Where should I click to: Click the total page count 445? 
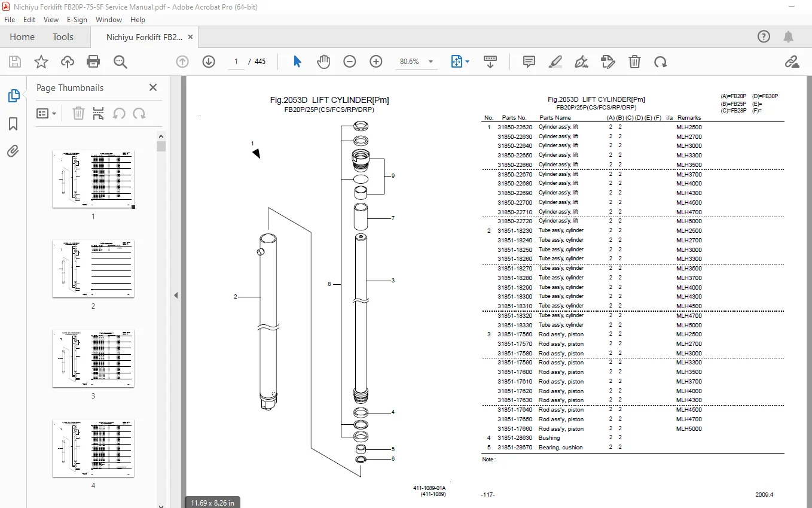[x=260, y=62]
